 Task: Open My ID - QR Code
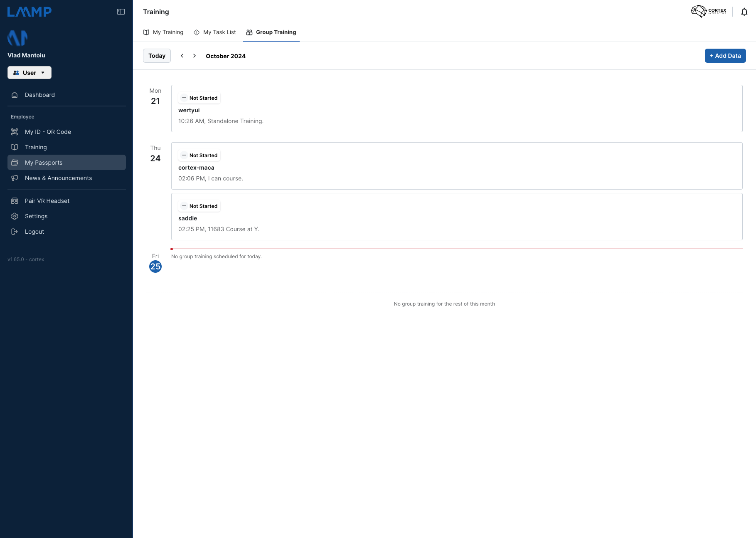[66, 132]
